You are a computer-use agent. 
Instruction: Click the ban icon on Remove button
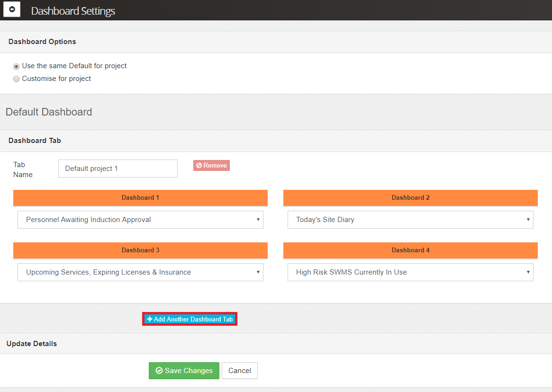coord(199,166)
